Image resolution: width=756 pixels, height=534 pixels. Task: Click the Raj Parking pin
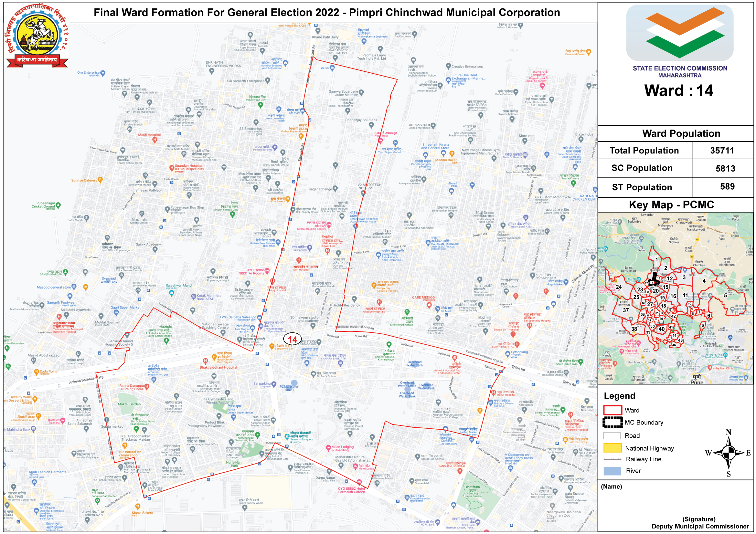310,247
